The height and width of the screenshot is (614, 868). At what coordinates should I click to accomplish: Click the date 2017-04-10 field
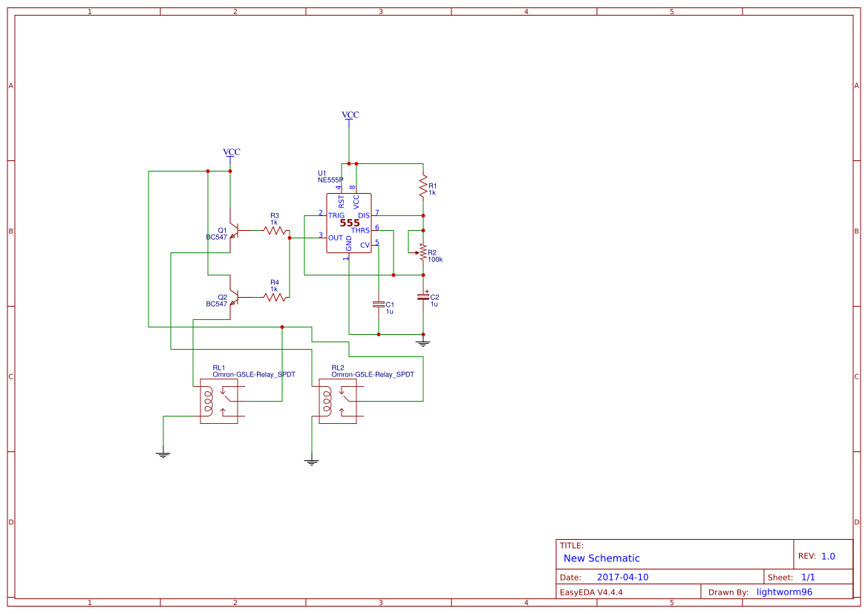click(x=622, y=577)
